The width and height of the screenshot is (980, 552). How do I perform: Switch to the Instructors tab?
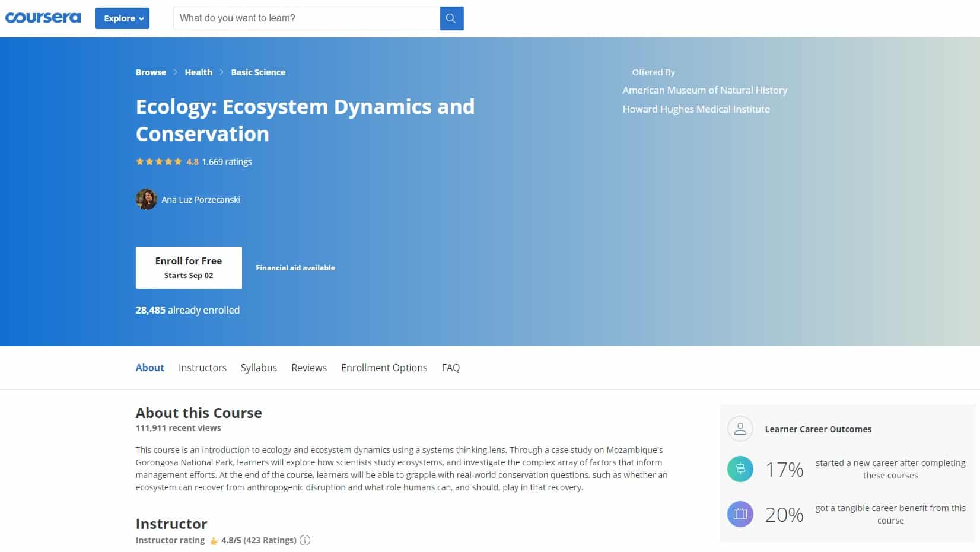click(202, 368)
